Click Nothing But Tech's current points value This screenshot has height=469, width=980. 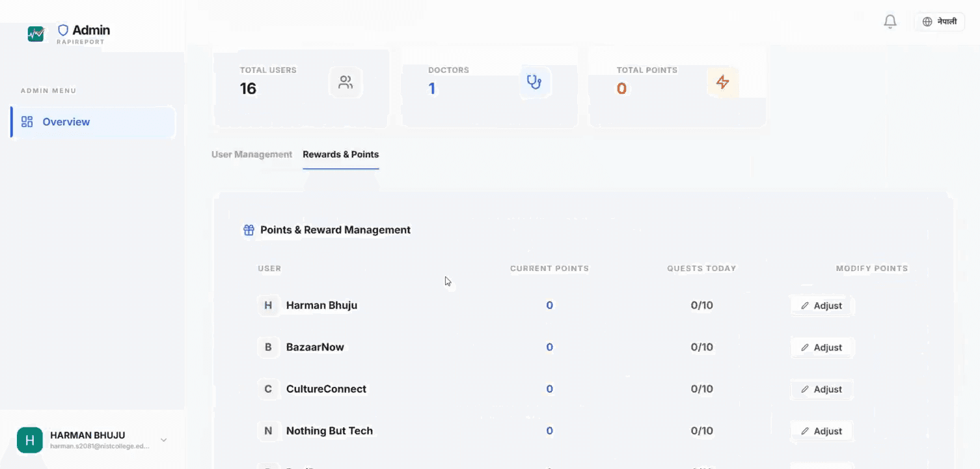point(550,431)
